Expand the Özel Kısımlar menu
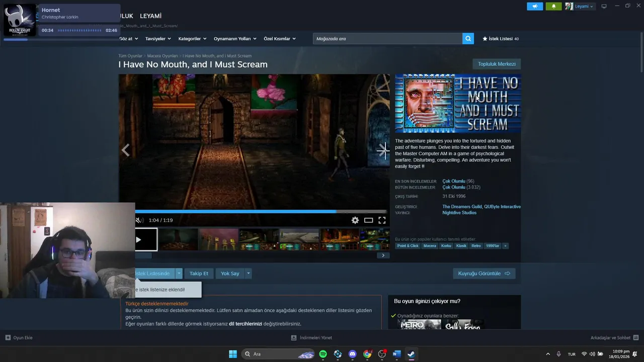Image resolution: width=644 pixels, height=362 pixels. pos(280,39)
